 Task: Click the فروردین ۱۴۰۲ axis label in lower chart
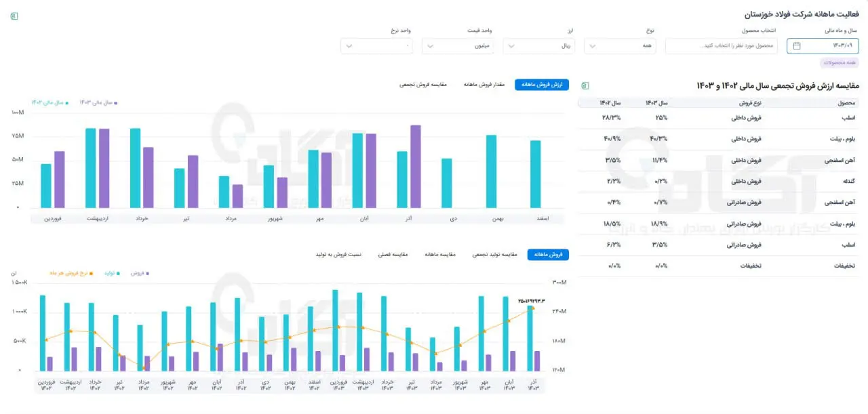point(46,385)
